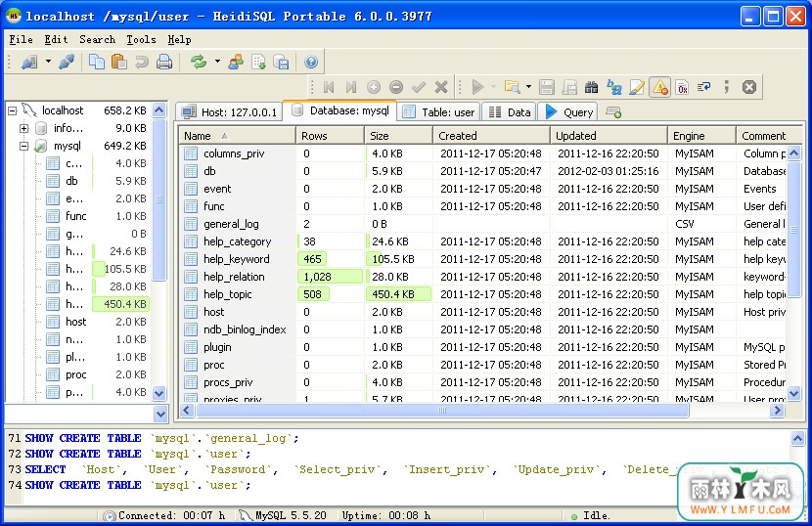The height and width of the screenshot is (526, 812).
Task: Open dropdown arrow next to Refresh icon
Action: coord(217,61)
